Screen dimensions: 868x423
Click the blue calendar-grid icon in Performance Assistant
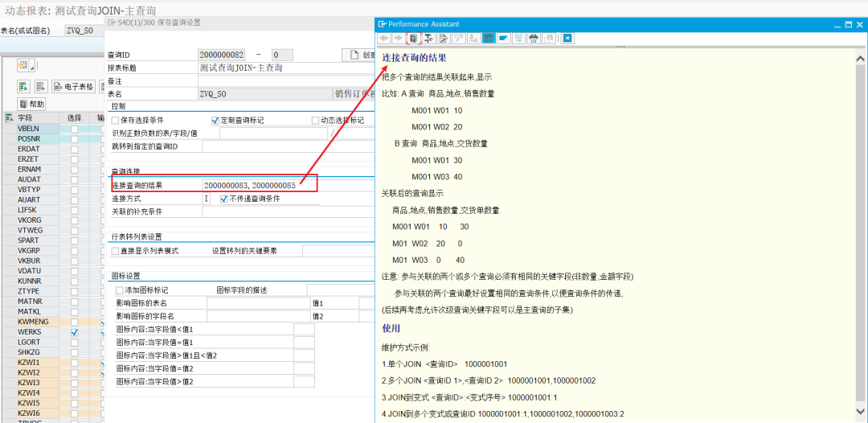click(489, 39)
